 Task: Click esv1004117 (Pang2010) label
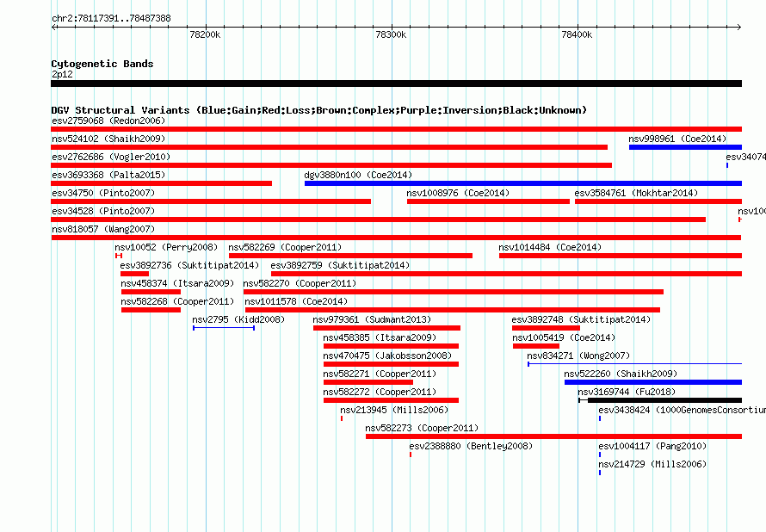pyautogui.click(x=652, y=446)
